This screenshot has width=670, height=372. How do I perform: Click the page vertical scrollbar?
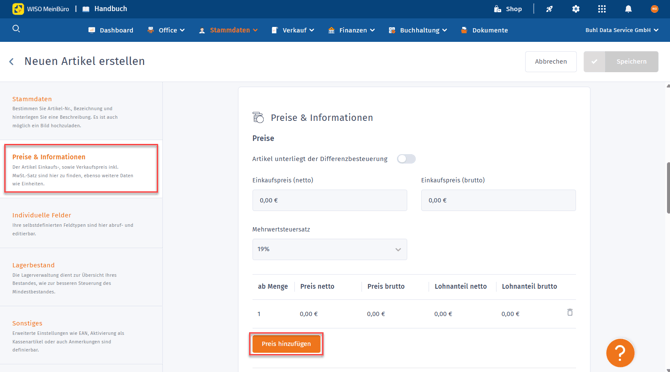[668, 188]
